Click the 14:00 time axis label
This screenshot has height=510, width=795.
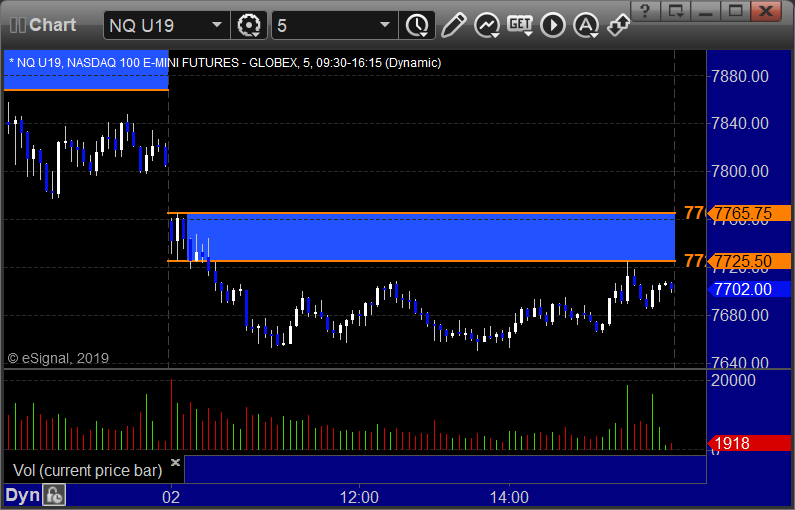tap(510, 497)
